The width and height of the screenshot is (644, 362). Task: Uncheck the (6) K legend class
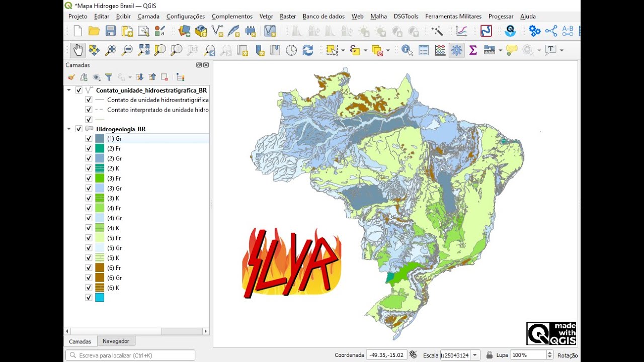point(89,288)
